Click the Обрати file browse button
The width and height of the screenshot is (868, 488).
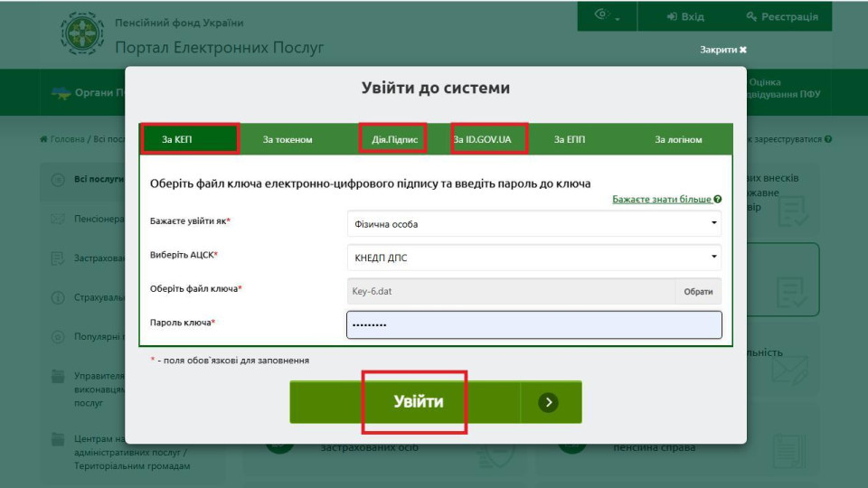point(698,291)
